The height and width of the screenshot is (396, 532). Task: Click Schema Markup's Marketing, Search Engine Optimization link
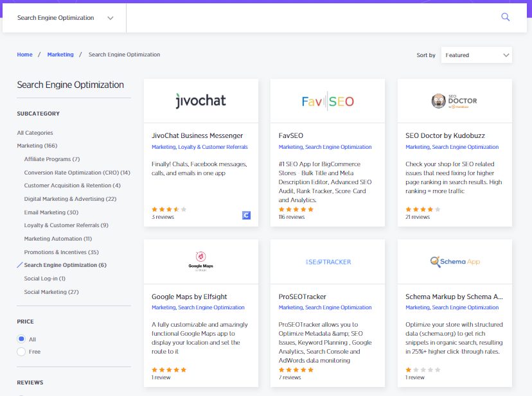[452, 307]
